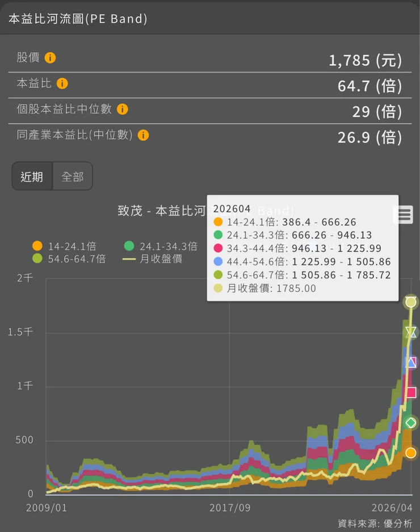Image resolution: width=420 pixels, height=532 pixels.
Task: Click x-axis label 2017/09
Action: coord(230,508)
